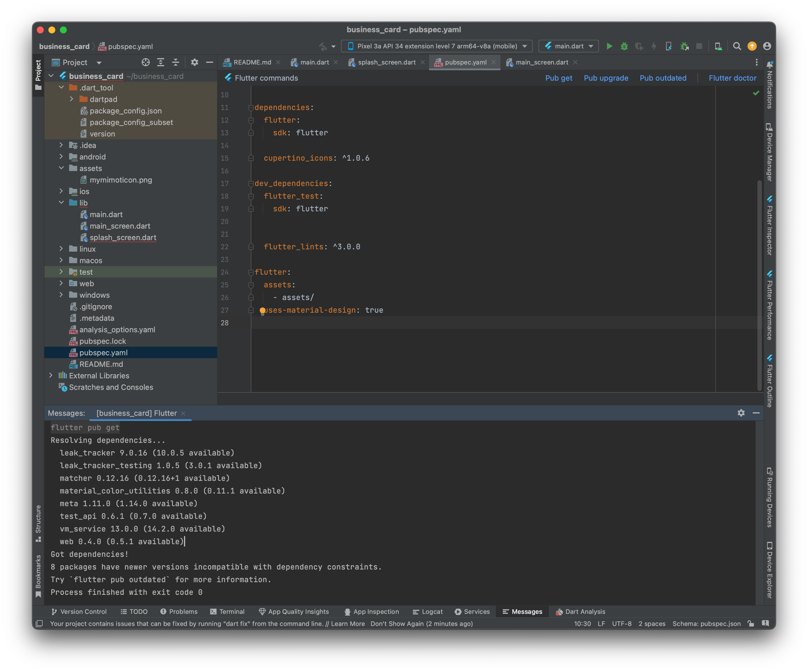
Task: Toggle the read-only lock icon in status bar
Action: (751, 624)
